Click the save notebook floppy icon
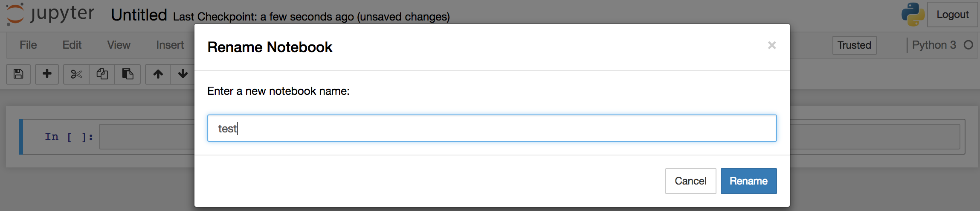980x211 pixels. [x=18, y=74]
